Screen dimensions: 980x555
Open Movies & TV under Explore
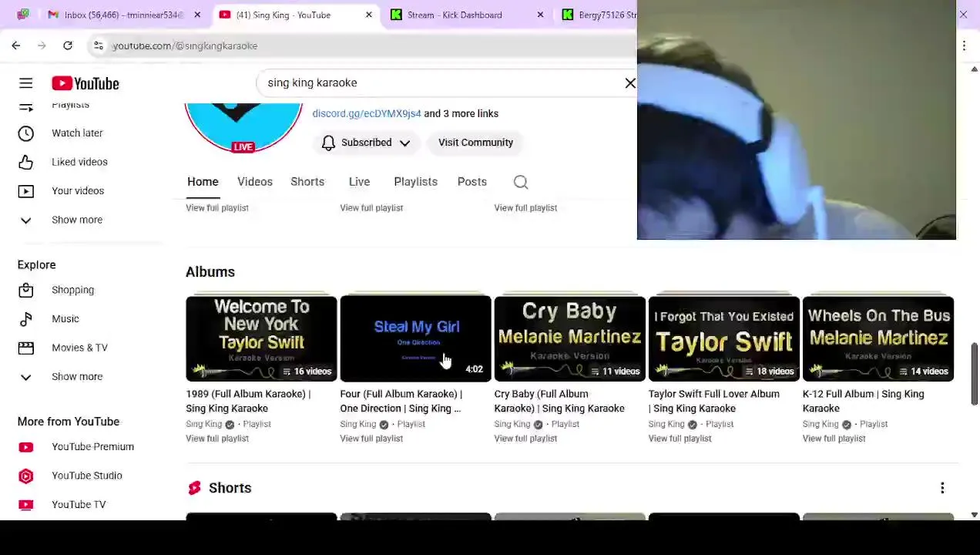click(x=79, y=348)
